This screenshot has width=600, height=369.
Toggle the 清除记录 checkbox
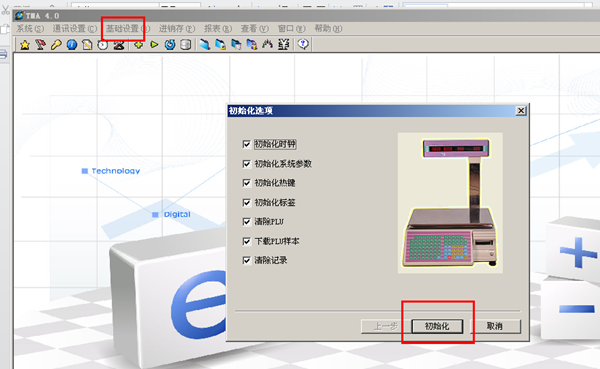pos(247,260)
